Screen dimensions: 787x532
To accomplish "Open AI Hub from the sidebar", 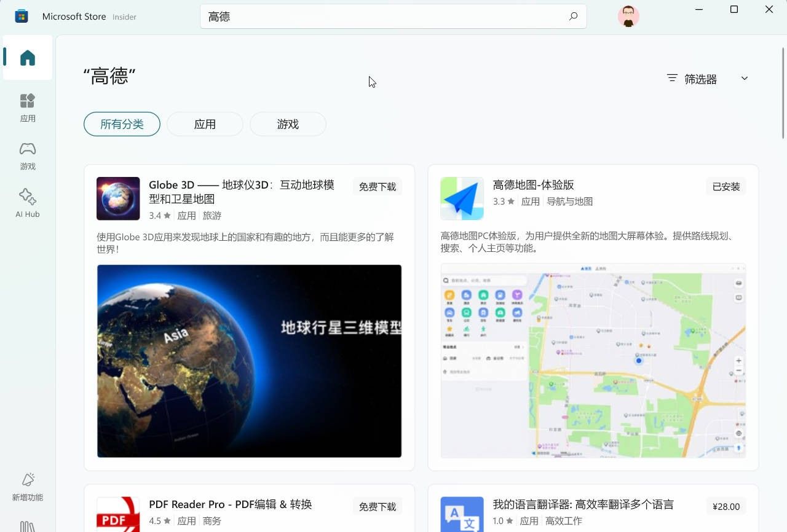I will pyautogui.click(x=28, y=203).
